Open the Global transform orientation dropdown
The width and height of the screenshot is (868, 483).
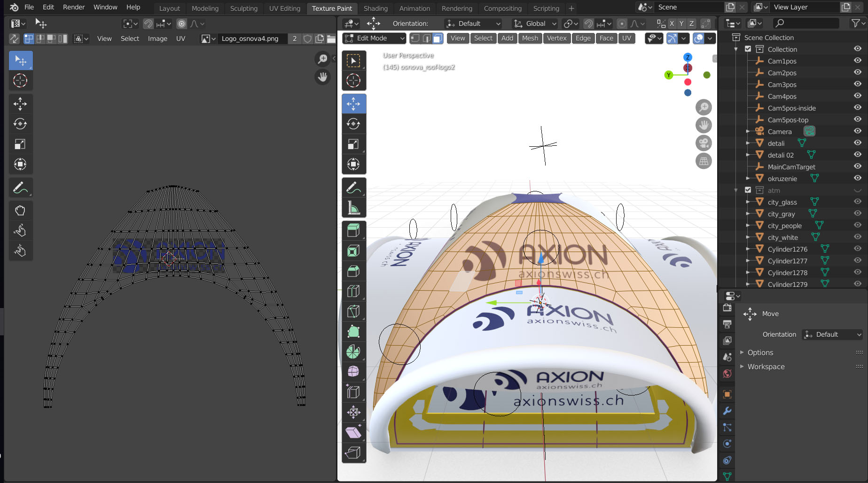point(535,24)
